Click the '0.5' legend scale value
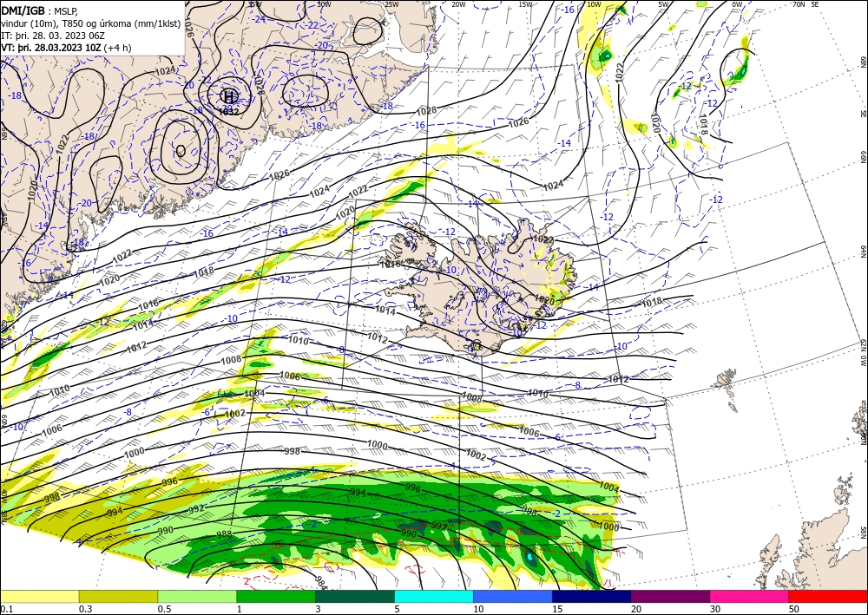This screenshot has height=615, width=868. coord(164,609)
